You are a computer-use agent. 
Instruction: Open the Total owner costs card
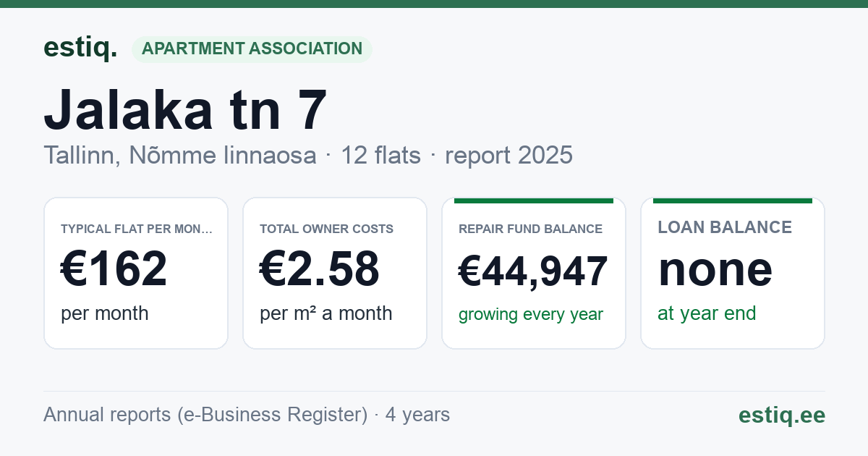[x=335, y=273]
